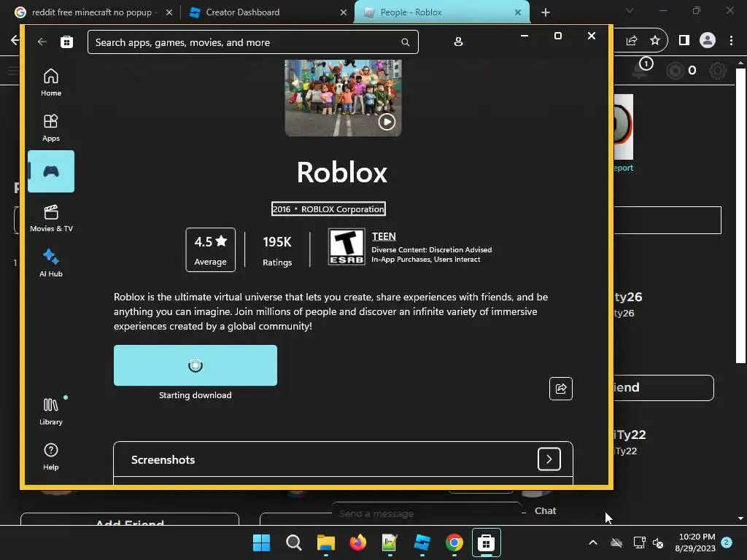Open the Apps section in Store sidebar
This screenshot has height=560, width=747.
pyautogui.click(x=51, y=128)
